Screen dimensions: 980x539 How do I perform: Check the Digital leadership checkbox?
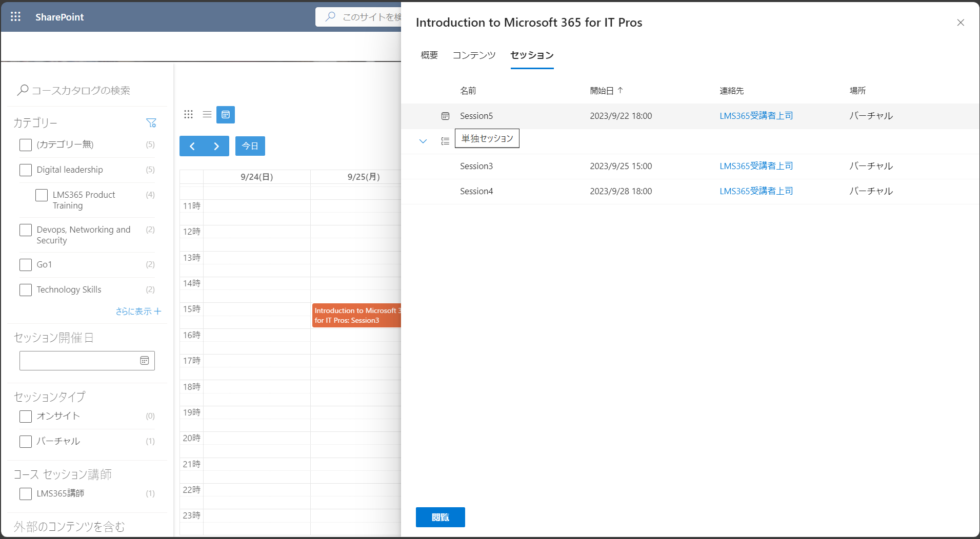click(x=26, y=170)
